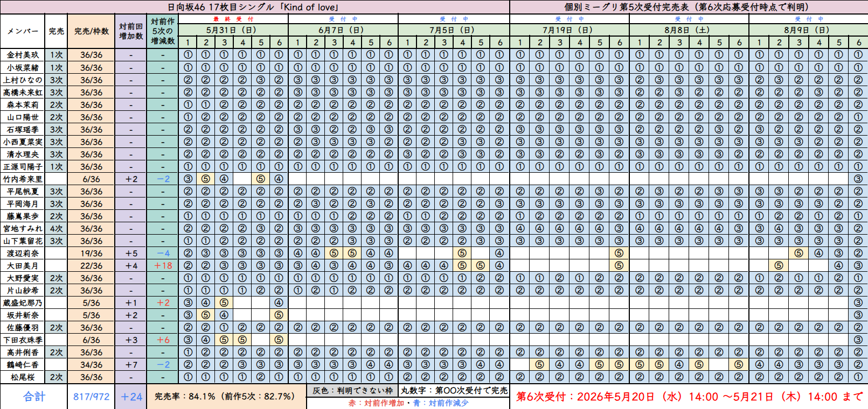Click the name cell 上村ひなの

coord(23,80)
